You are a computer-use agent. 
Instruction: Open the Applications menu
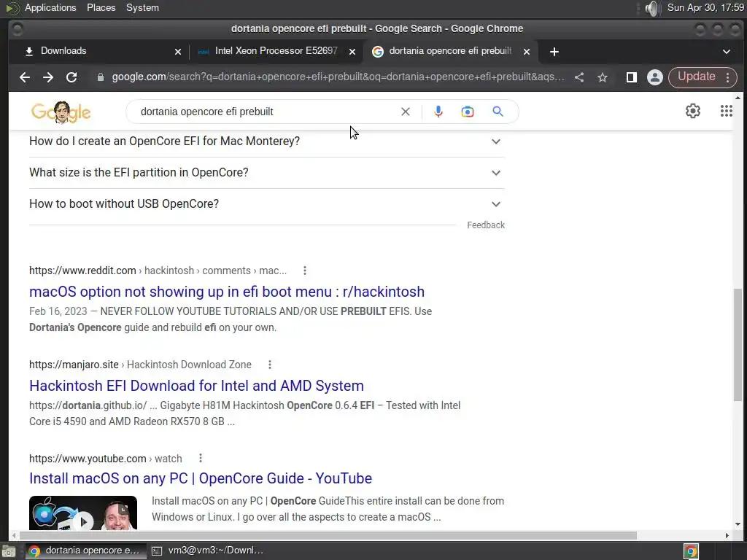[50, 7]
